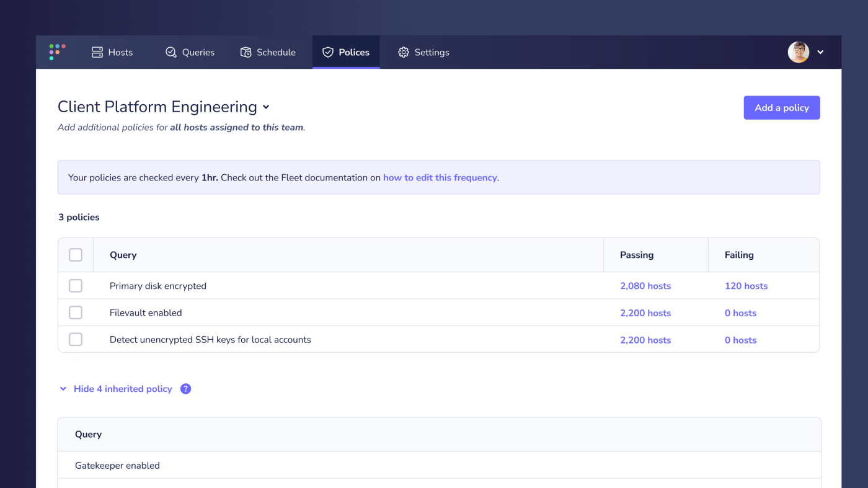Click the Fleet colored-dots logo
The height and width of the screenshot is (488, 868).
point(57,52)
